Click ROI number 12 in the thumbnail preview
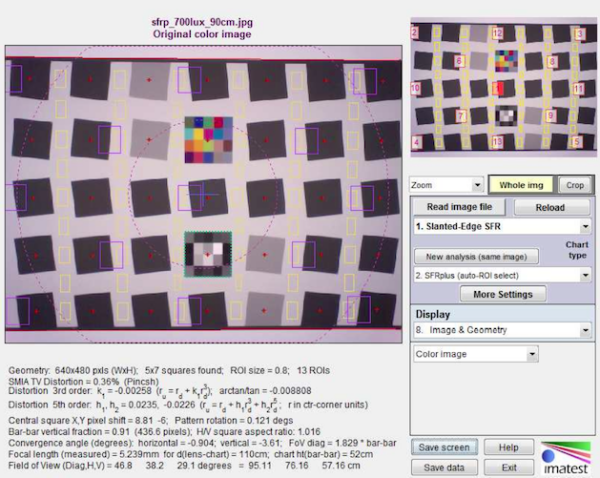The height and width of the screenshot is (478, 600). tap(497, 33)
